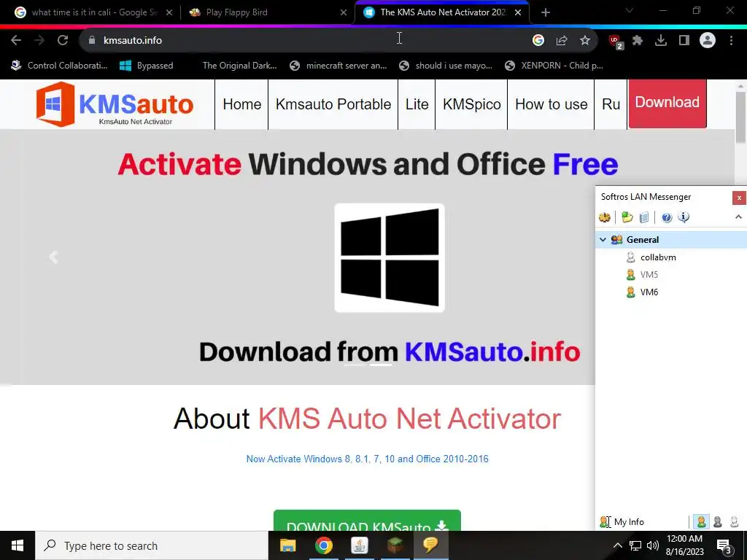Show previous carousel slide arrow
This screenshot has width=747, height=560.
point(53,257)
